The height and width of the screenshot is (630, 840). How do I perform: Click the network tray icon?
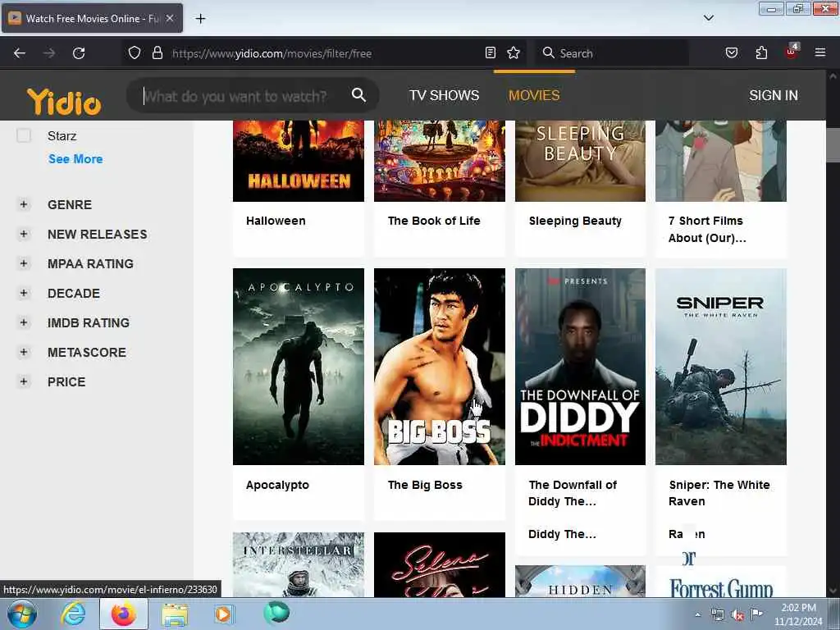tap(717, 614)
